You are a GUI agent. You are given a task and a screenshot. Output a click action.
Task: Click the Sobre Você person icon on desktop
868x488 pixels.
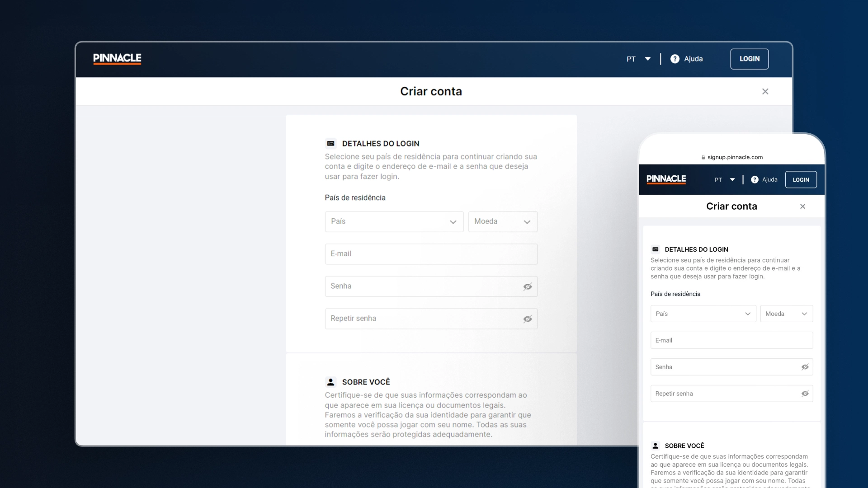coord(330,382)
